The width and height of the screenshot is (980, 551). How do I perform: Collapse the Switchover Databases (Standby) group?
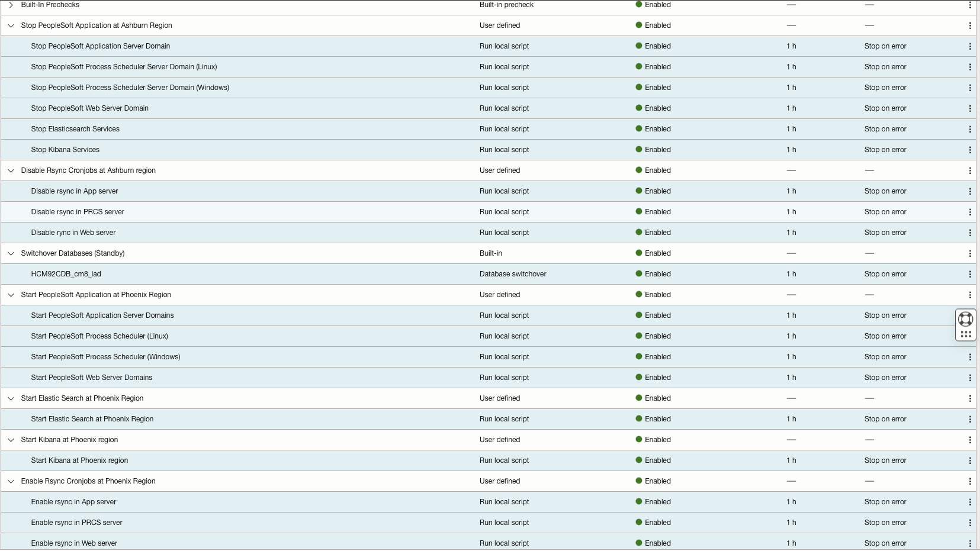[x=11, y=253]
